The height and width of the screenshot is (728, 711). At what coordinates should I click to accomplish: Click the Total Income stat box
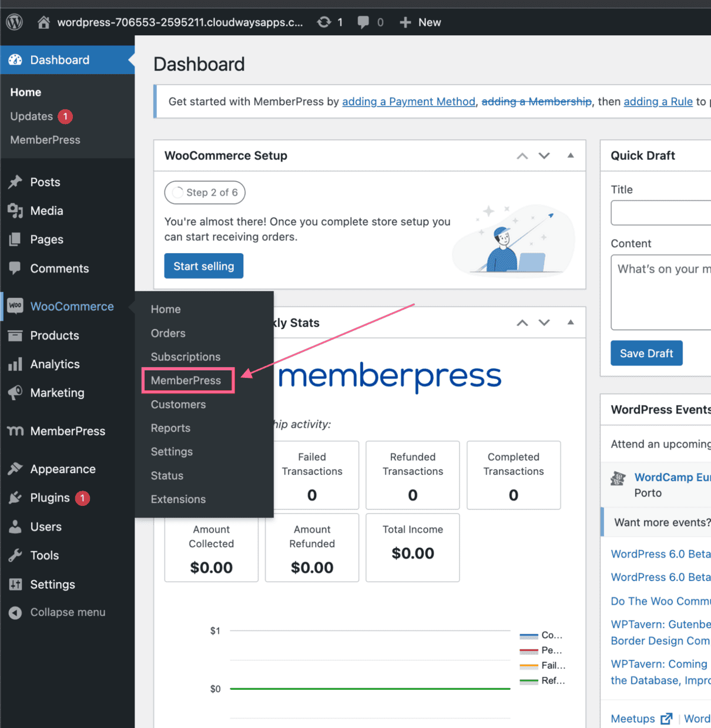[412, 548]
